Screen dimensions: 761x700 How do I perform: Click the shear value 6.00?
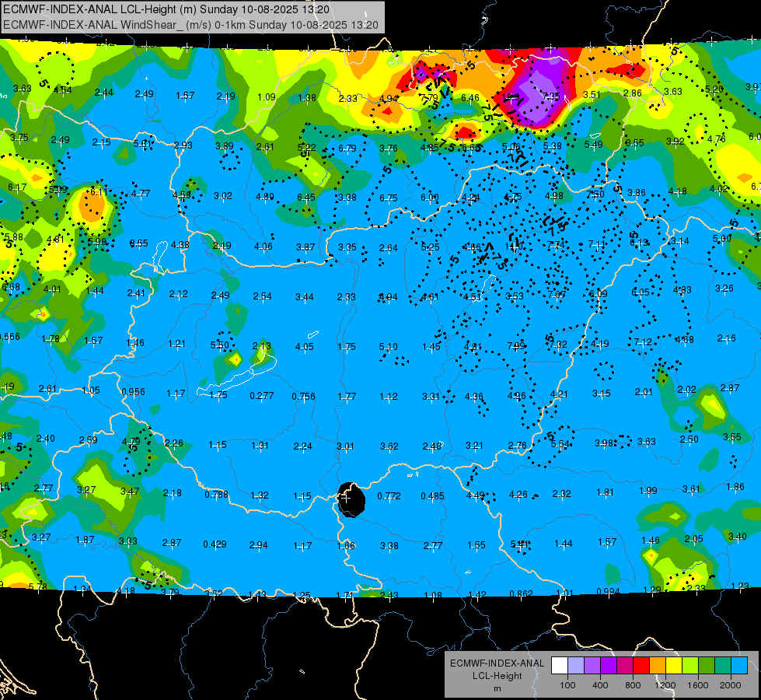[430, 198]
